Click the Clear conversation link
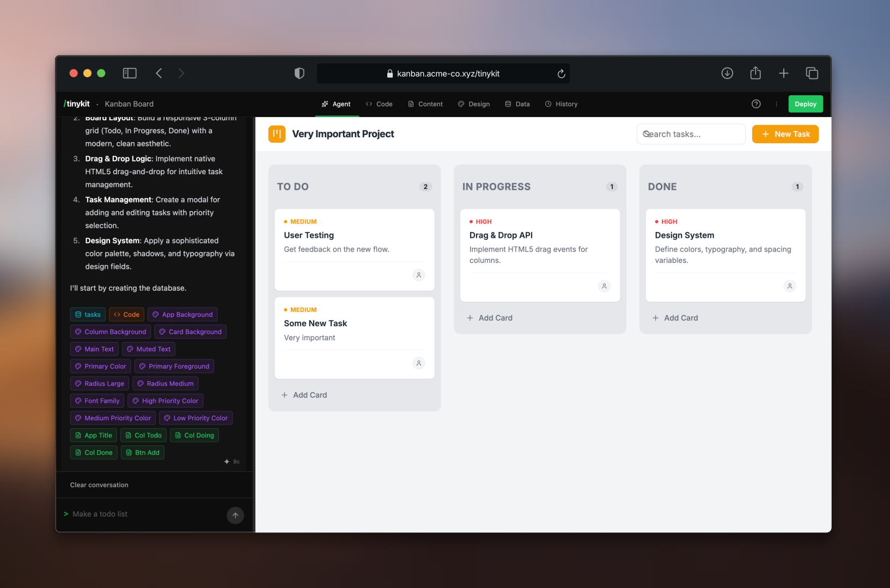 pyautogui.click(x=99, y=485)
